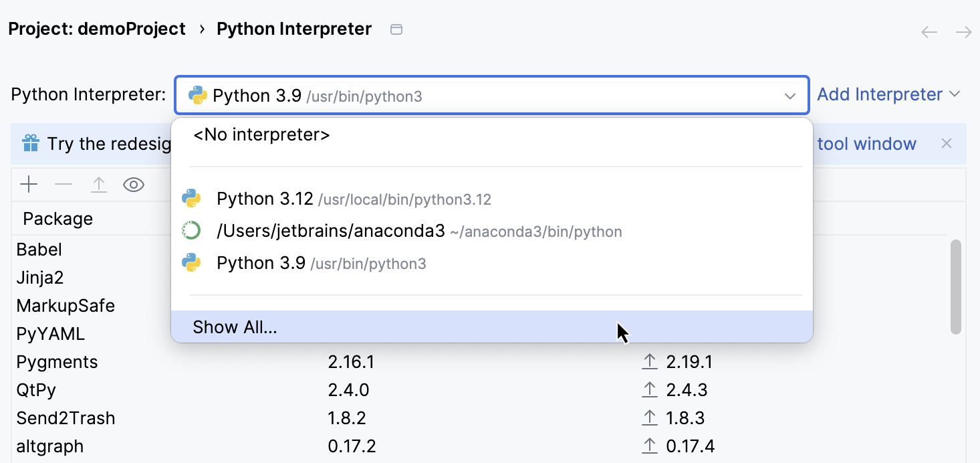Click the Project: demoProject breadcrumb

tap(96, 29)
